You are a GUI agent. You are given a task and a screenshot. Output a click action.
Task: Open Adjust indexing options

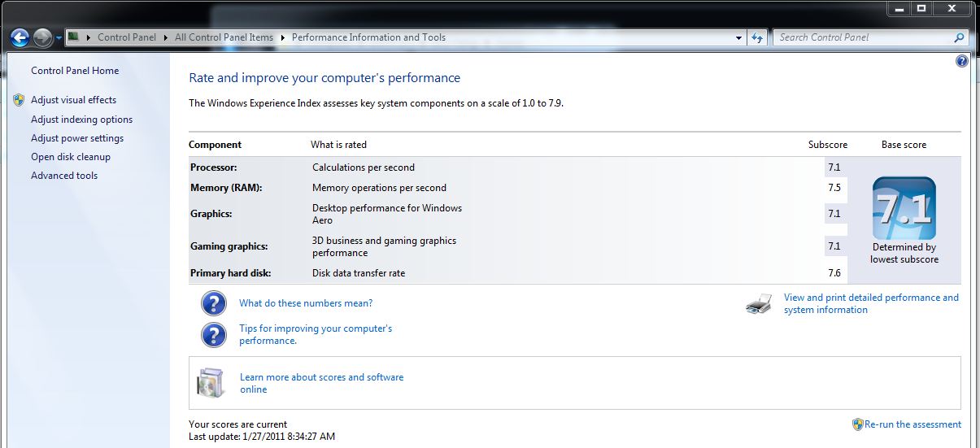(81, 120)
